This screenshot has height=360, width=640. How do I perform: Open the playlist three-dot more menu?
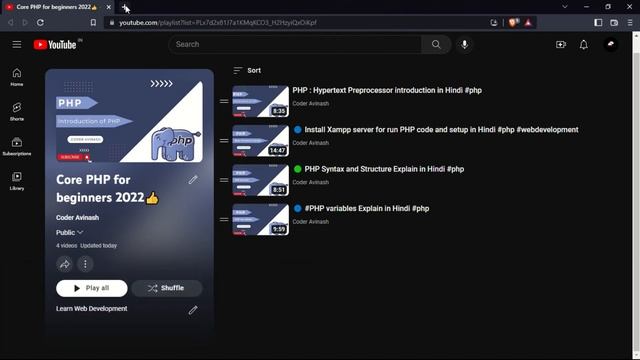[x=85, y=264]
